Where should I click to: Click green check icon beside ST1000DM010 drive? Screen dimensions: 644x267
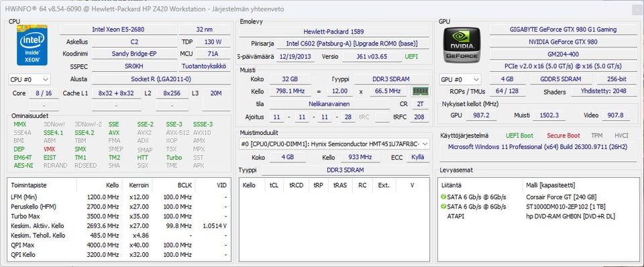point(443,207)
